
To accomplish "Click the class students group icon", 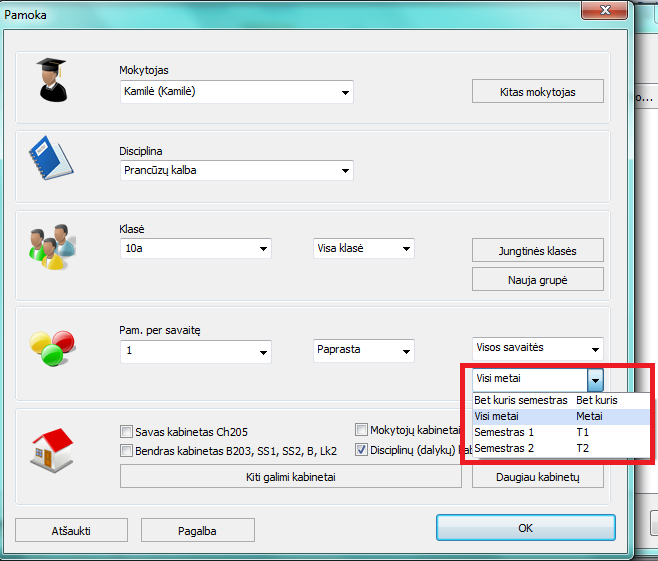I will [48, 246].
